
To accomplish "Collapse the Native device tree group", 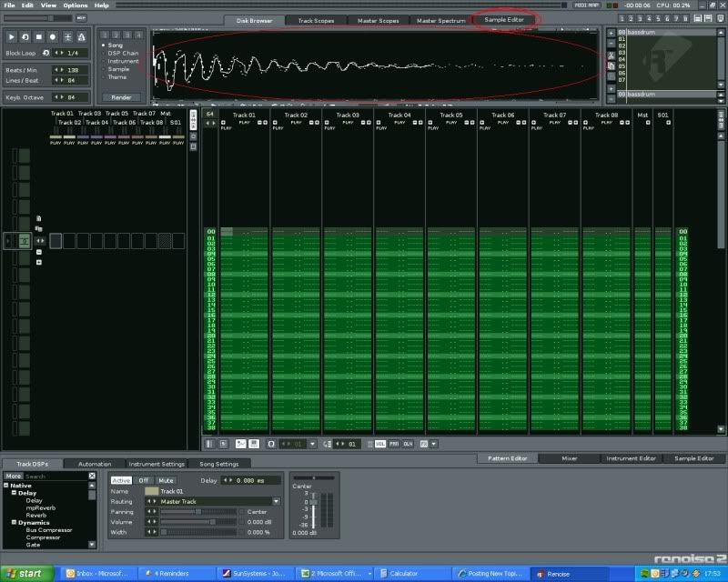I will coord(6,485).
